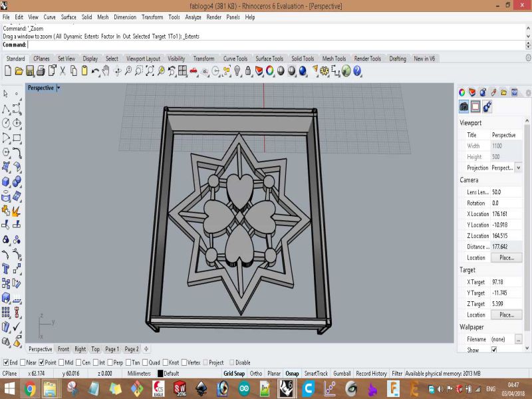The width and height of the screenshot is (532, 399).
Task: Enable the Near osnap checkbox
Action: click(24, 362)
